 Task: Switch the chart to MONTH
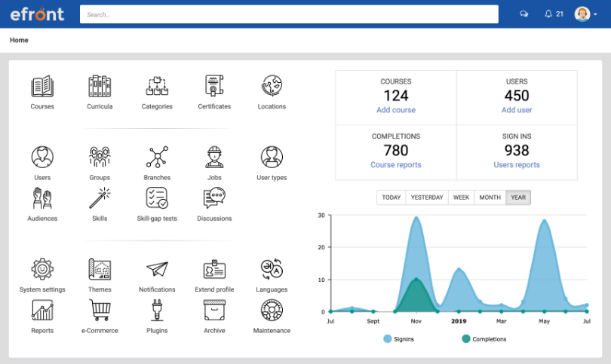coord(490,197)
